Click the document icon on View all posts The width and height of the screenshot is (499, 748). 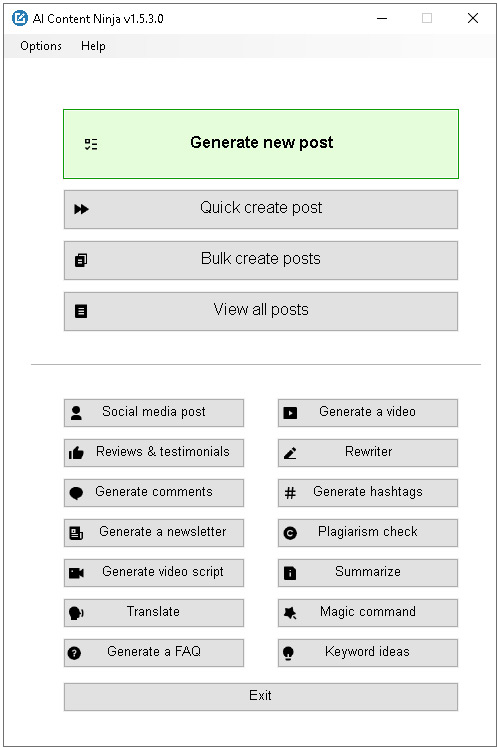point(81,311)
